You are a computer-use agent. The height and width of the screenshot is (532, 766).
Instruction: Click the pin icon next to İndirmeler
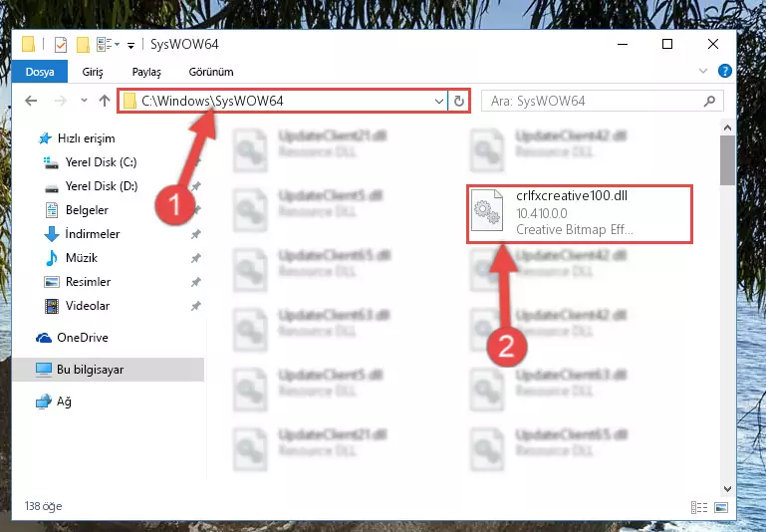pos(196,234)
